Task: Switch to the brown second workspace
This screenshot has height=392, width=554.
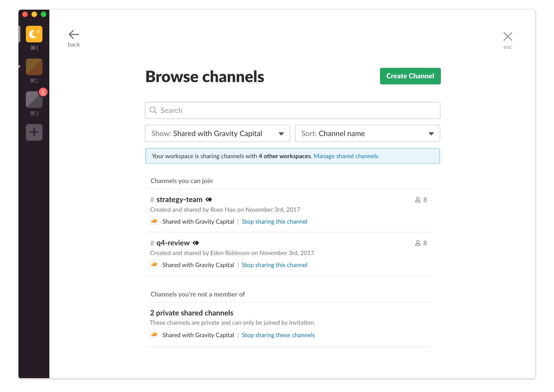Action: click(34, 67)
